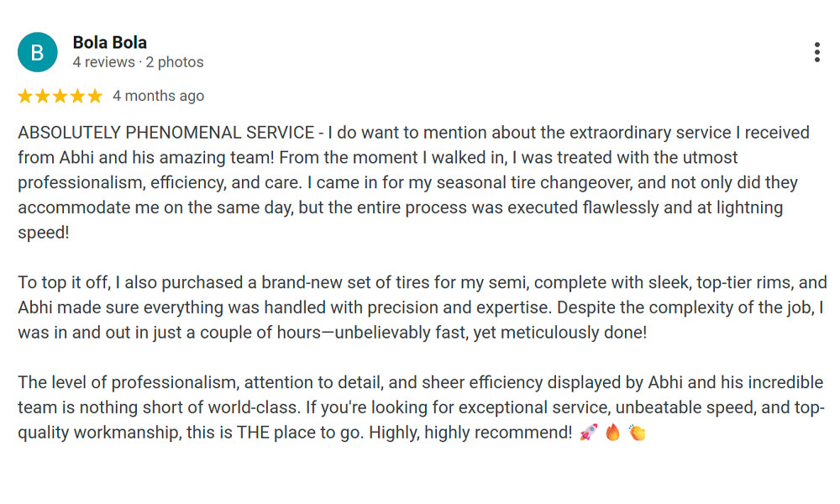Image resolution: width=840 pixels, height=504 pixels.
Task: Open the Bola Bola reviewer profile name
Action: coord(110,42)
